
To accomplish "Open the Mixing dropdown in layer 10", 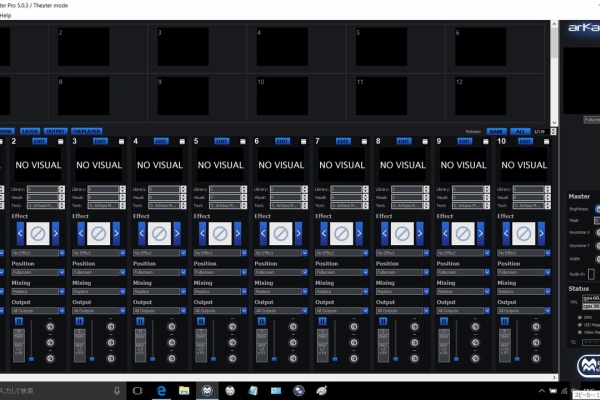I will pos(524,291).
